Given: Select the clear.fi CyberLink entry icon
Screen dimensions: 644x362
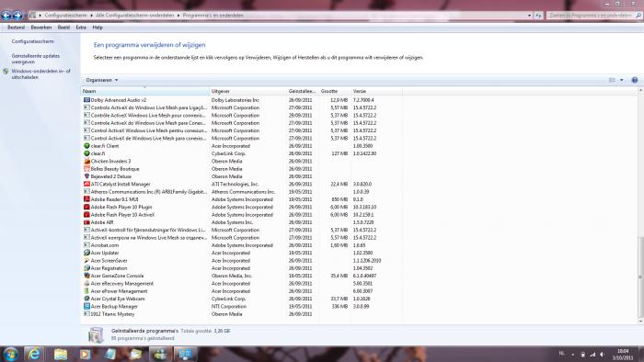Looking at the screenshot, I should (86, 153).
